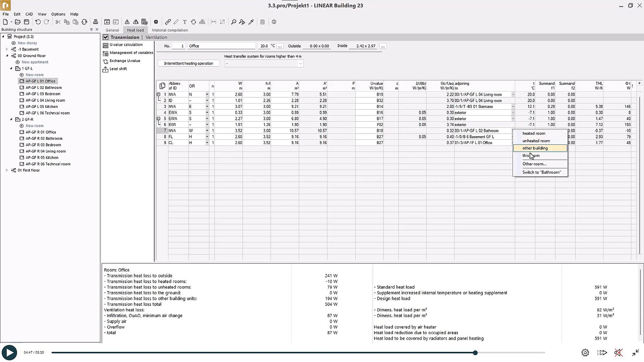Image resolution: width=644 pixels, height=362 pixels.
Task: Open the U-value calculation tool
Action: coord(126,45)
